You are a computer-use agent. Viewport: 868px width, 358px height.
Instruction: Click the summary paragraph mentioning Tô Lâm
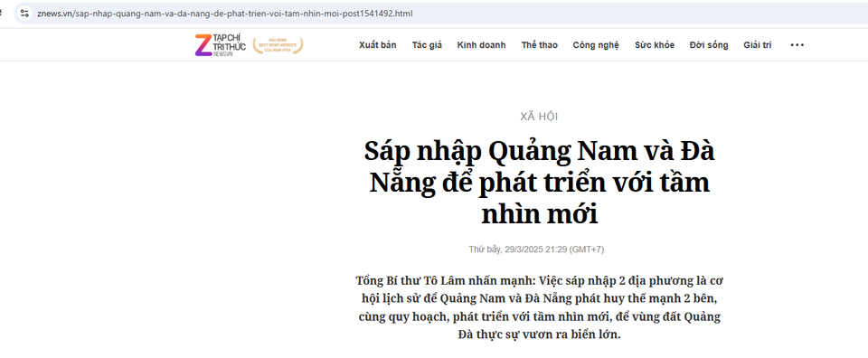point(539,307)
